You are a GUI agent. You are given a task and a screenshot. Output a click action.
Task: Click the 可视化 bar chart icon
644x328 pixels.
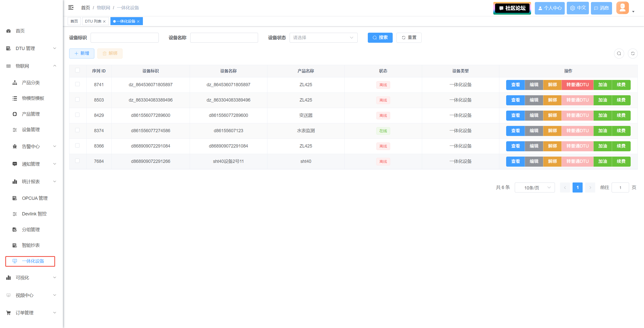coord(9,278)
